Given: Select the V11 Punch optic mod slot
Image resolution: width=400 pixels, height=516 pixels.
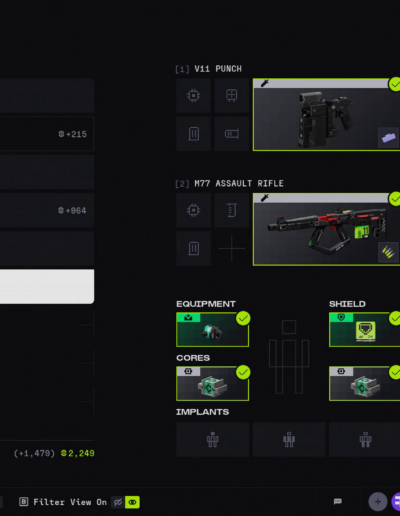Looking at the screenshot, I should [x=232, y=96].
